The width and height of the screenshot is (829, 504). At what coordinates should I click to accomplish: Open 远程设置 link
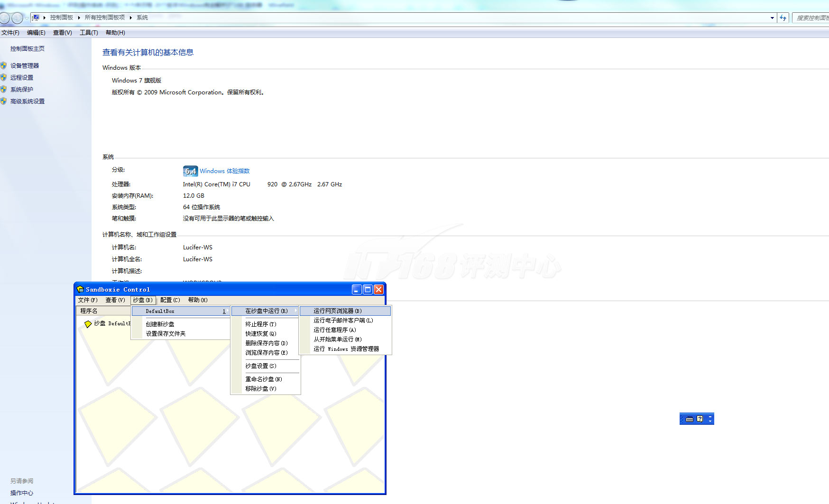[x=22, y=78]
